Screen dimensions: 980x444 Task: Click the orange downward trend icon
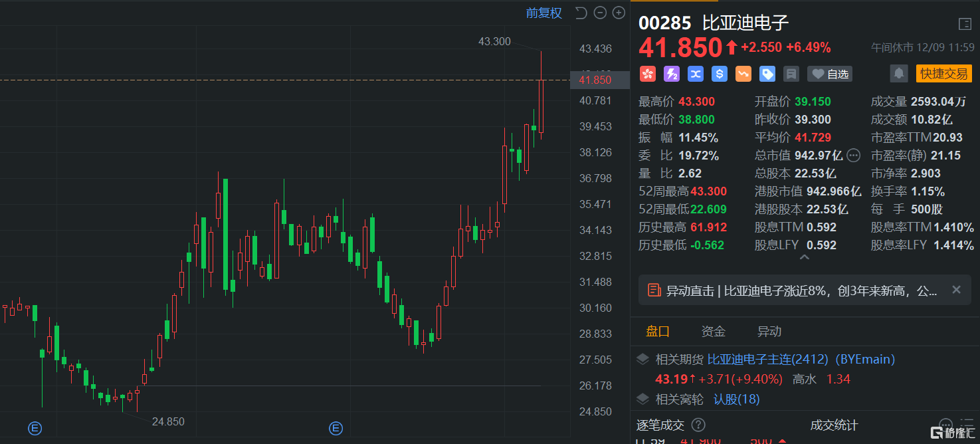743,74
